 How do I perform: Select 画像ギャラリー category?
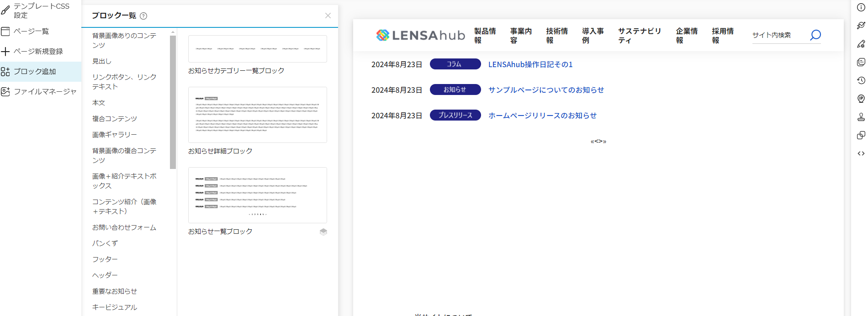pyautogui.click(x=115, y=135)
